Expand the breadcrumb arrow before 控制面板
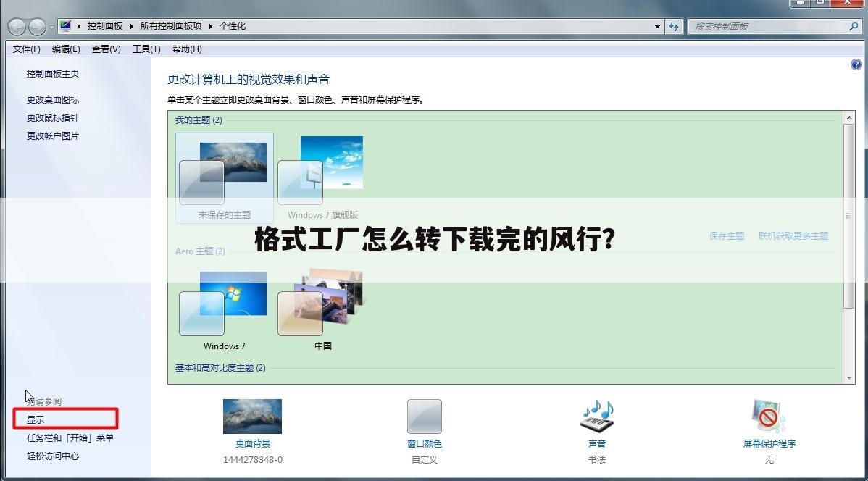This screenshot has height=481, width=868. (78, 26)
